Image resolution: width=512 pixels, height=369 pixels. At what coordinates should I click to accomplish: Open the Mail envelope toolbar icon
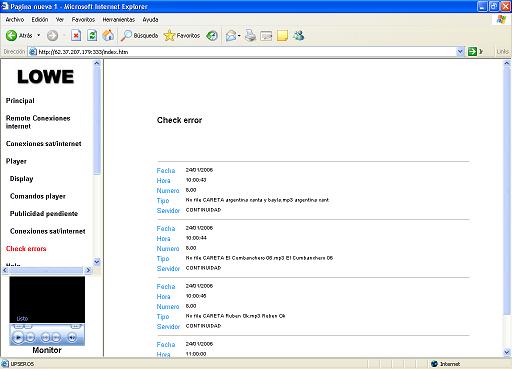pyautogui.click(x=231, y=35)
